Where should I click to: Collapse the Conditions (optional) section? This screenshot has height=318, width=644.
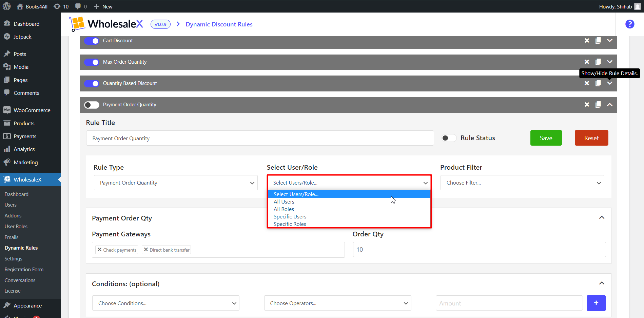(602, 283)
